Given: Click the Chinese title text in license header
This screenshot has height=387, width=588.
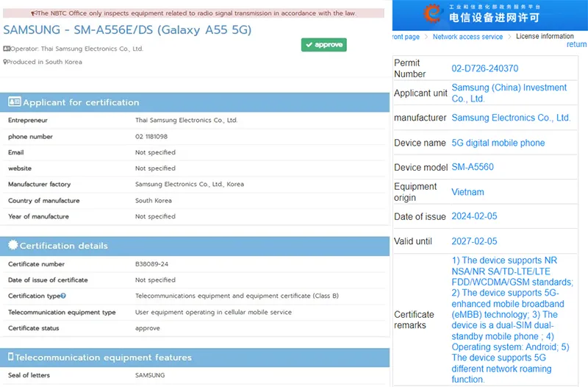Looking at the screenshot, I should (494, 17).
